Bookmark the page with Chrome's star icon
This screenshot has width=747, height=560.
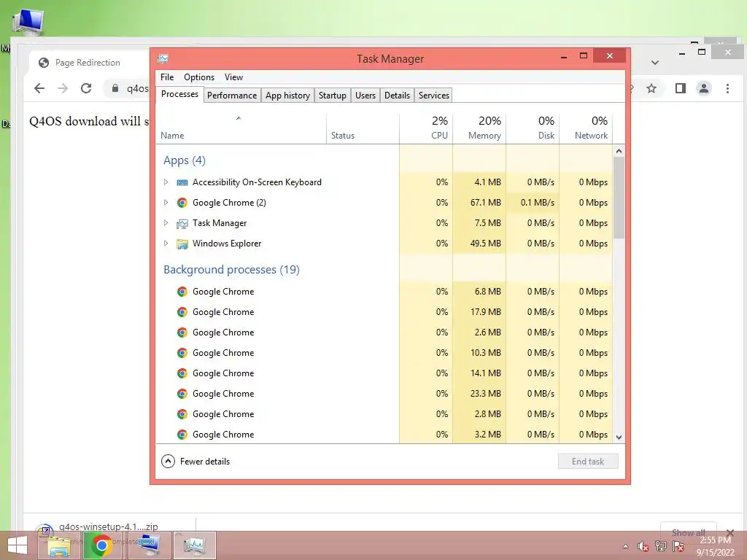coord(651,88)
